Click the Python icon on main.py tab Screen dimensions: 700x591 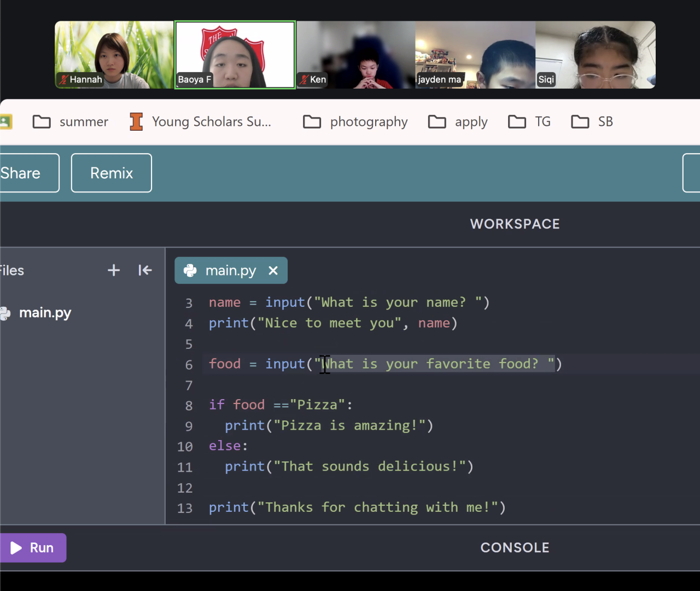[190, 271]
